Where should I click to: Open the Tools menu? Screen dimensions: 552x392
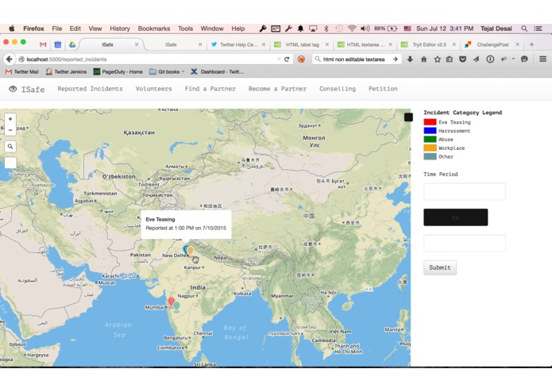(185, 29)
